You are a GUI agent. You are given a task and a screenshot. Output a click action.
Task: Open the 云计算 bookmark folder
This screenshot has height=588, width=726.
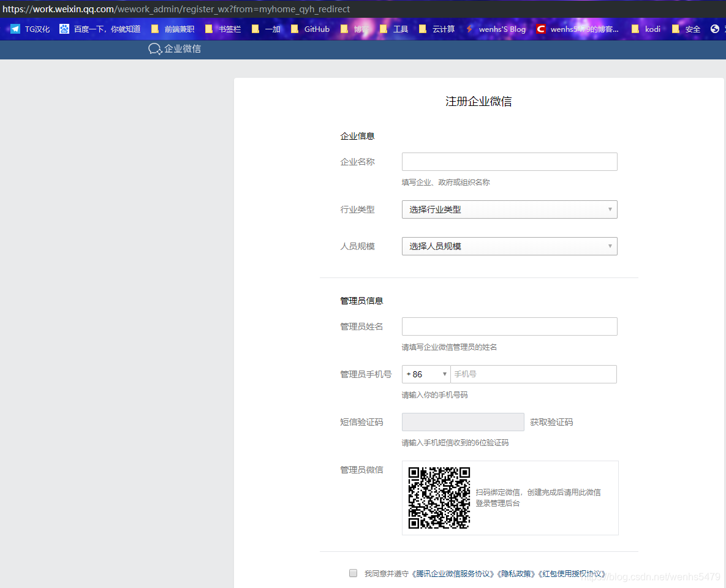click(x=437, y=29)
